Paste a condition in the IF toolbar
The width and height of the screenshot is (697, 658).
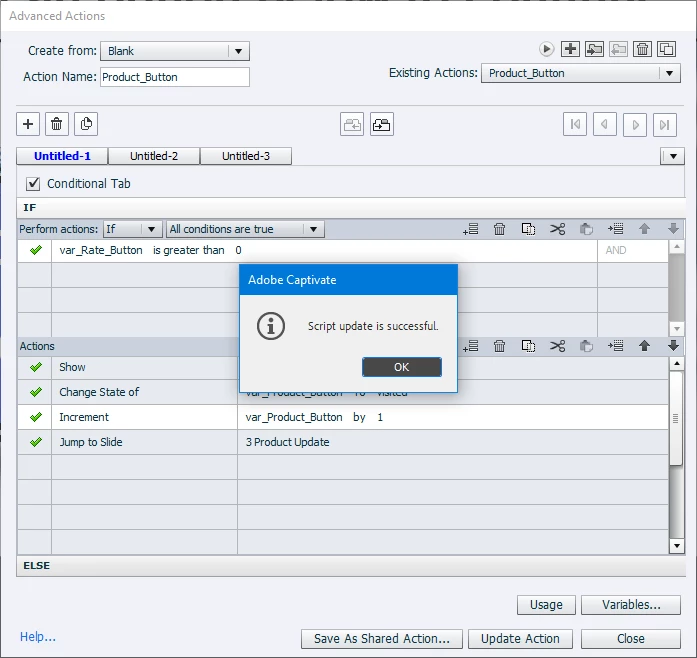point(586,229)
